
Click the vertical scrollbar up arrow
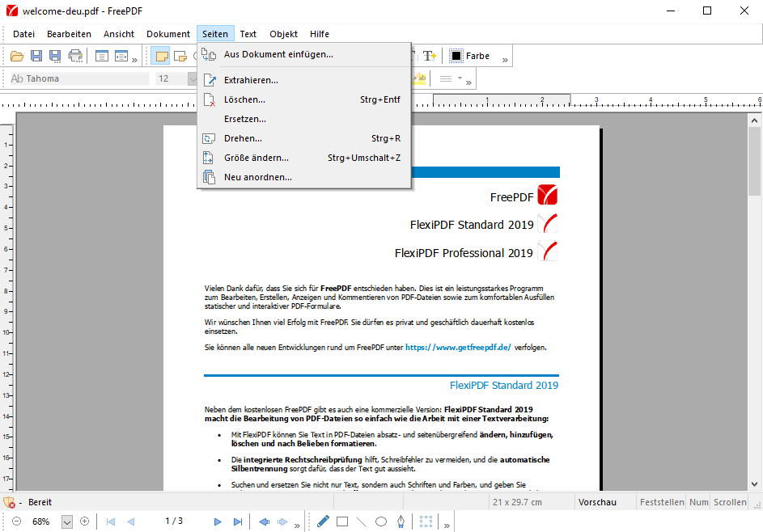(754, 120)
